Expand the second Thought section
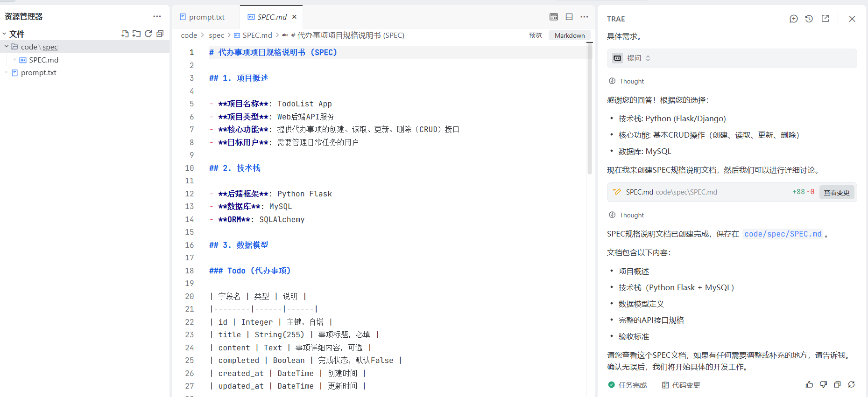 coord(627,215)
